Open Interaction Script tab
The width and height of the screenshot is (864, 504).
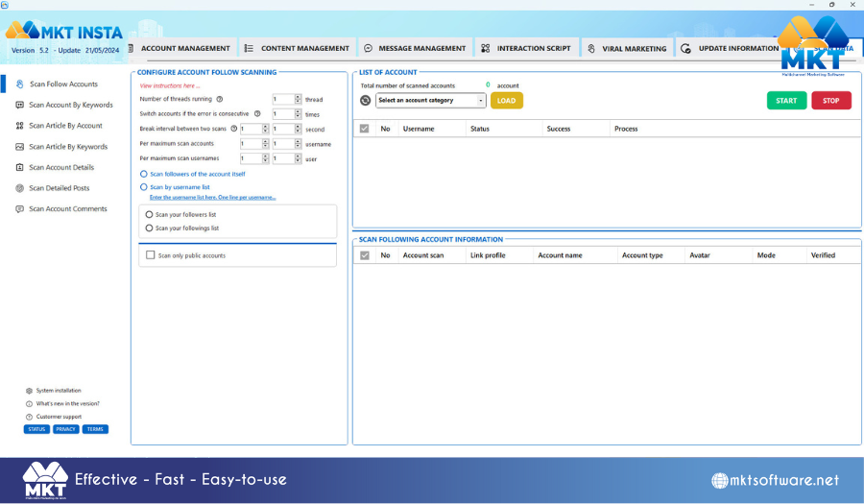coord(527,48)
